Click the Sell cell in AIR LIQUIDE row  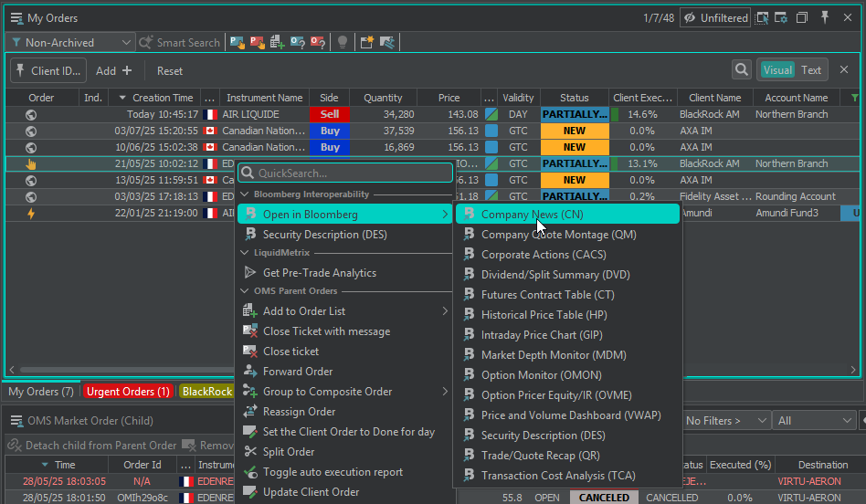click(x=330, y=114)
